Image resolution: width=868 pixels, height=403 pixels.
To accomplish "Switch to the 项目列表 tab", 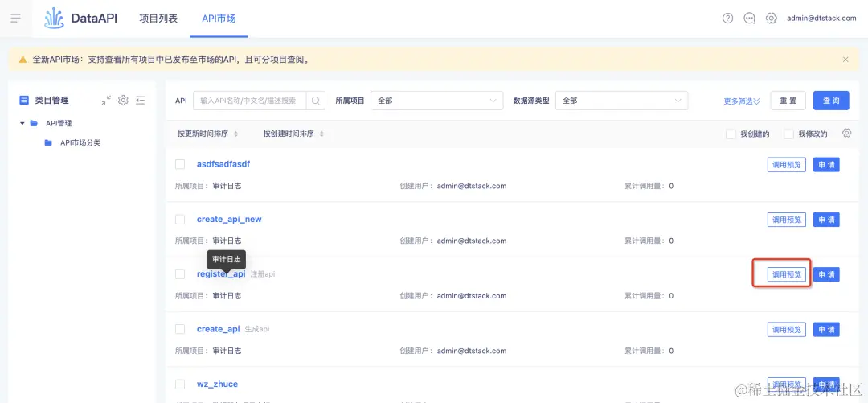I will (158, 19).
